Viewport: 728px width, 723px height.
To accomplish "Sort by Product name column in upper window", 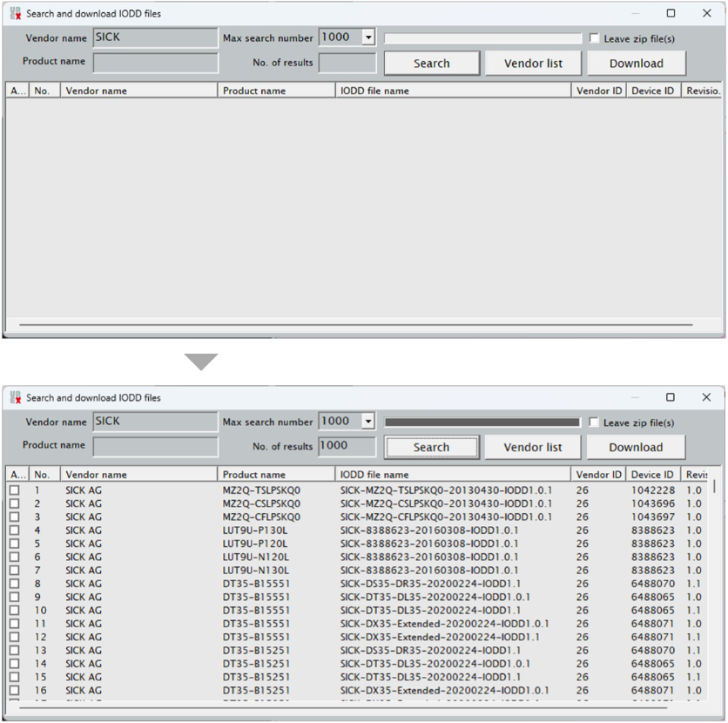I will click(276, 91).
